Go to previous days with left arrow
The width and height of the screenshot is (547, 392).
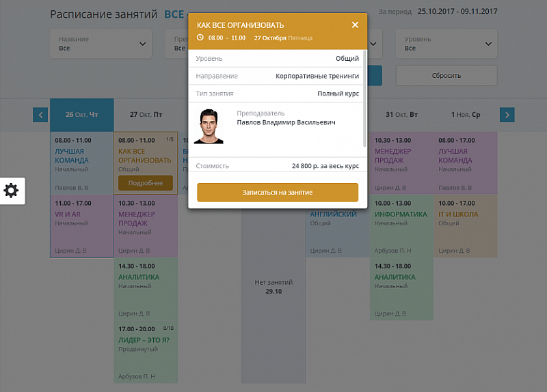(x=40, y=115)
